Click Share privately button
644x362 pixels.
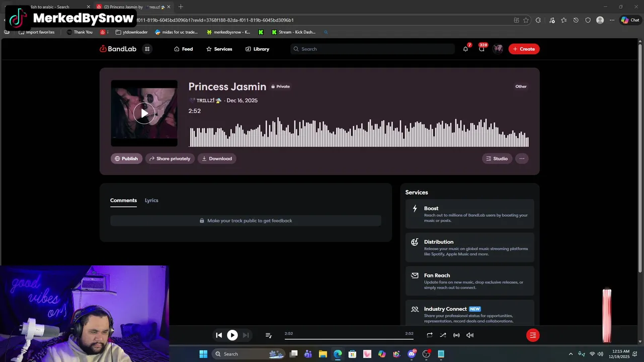(x=170, y=158)
